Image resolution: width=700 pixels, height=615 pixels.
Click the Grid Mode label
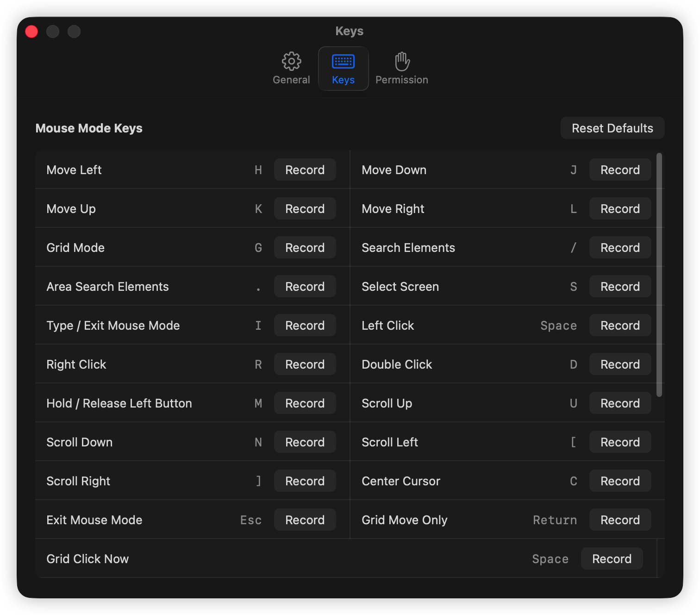pyautogui.click(x=75, y=248)
